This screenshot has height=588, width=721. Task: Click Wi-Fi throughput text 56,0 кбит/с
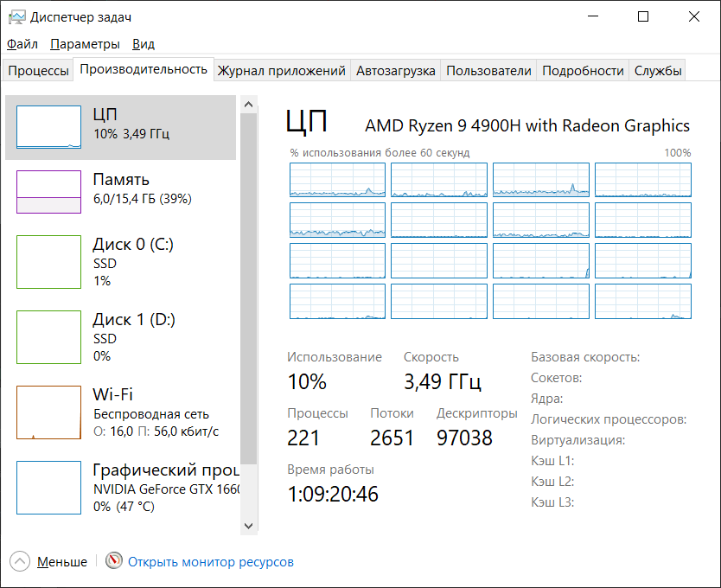point(186,431)
